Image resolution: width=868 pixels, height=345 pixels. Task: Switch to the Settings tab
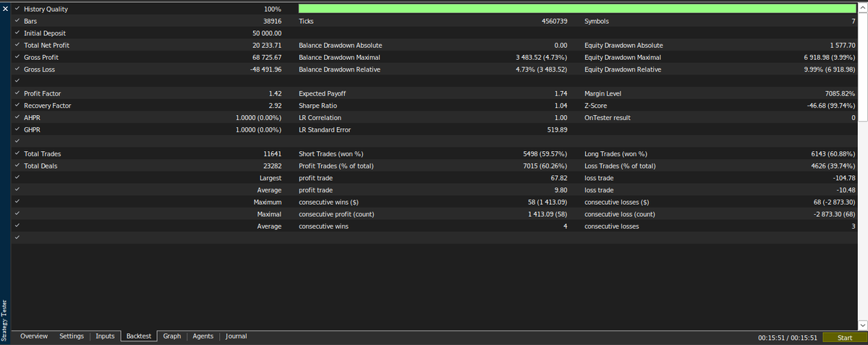point(72,336)
